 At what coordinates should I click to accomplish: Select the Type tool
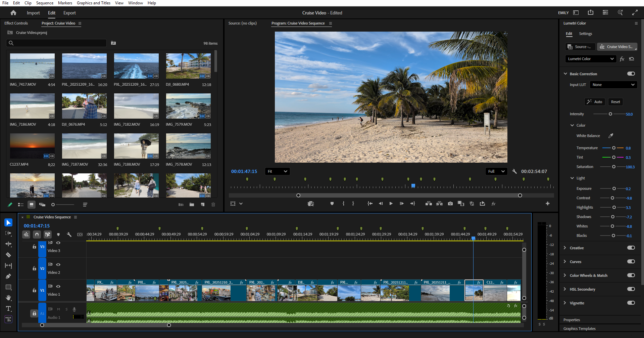(x=9, y=308)
